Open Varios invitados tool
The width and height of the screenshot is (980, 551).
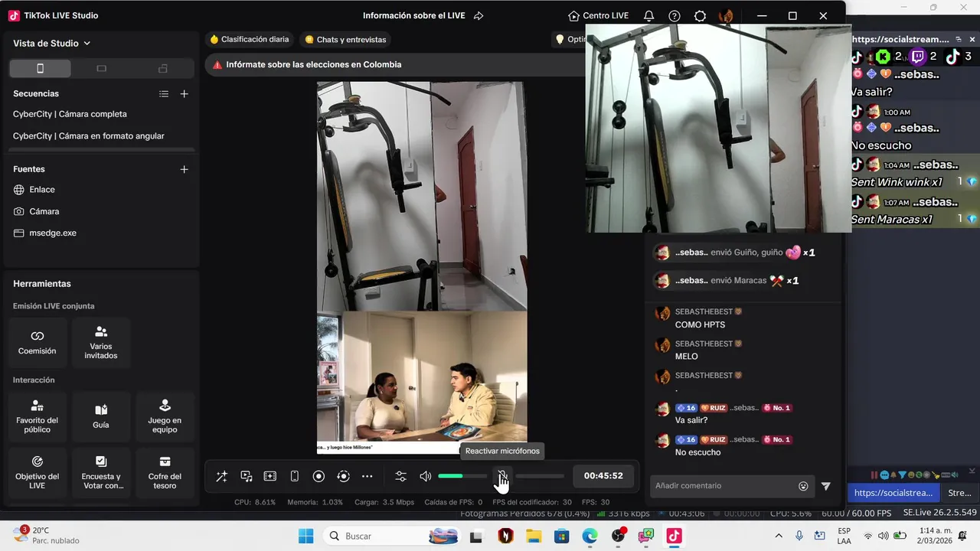point(101,342)
